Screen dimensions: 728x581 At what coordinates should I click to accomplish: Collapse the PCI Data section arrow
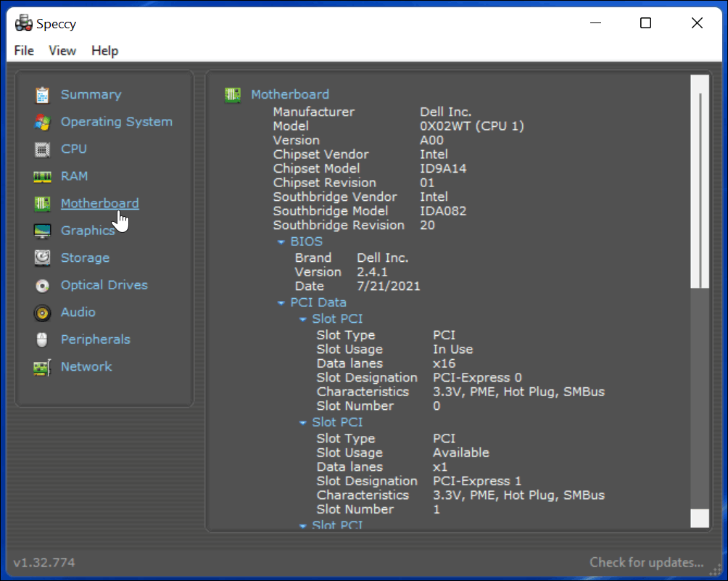[281, 302]
